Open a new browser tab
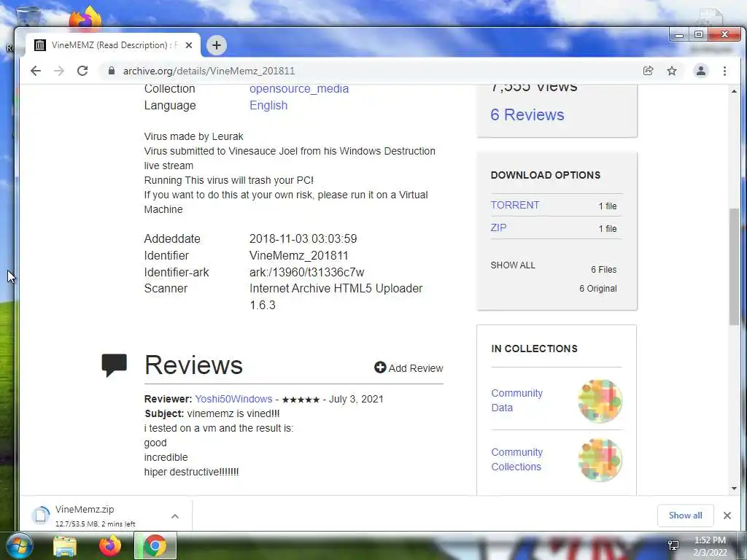This screenshot has width=747, height=560. click(x=216, y=45)
